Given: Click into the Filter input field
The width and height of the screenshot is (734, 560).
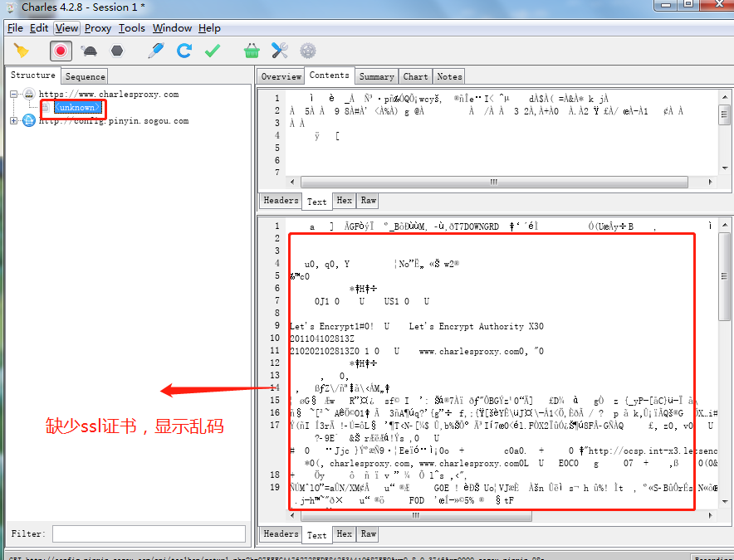Looking at the screenshot, I should click(149, 533).
